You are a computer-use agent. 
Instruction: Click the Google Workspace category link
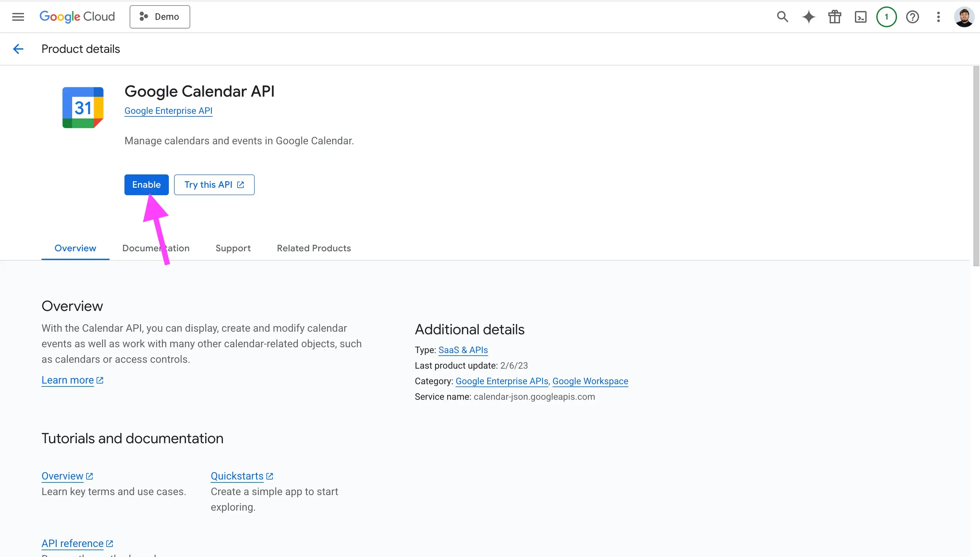[x=590, y=381]
